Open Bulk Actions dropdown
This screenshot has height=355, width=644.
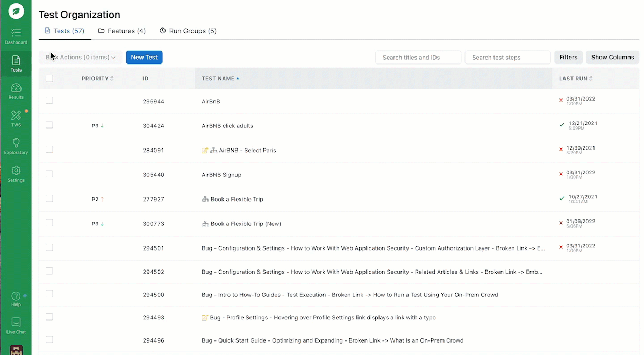(80, 57)
